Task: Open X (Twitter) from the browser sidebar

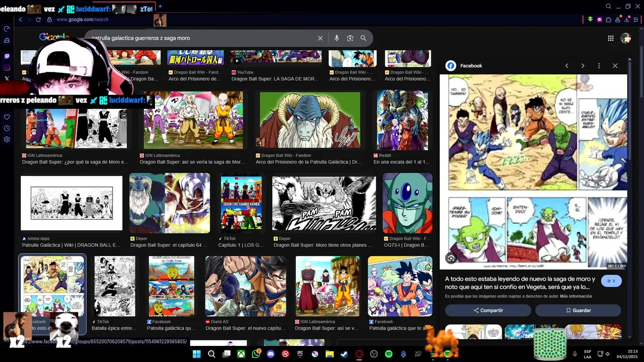Action: pos(7,78)
